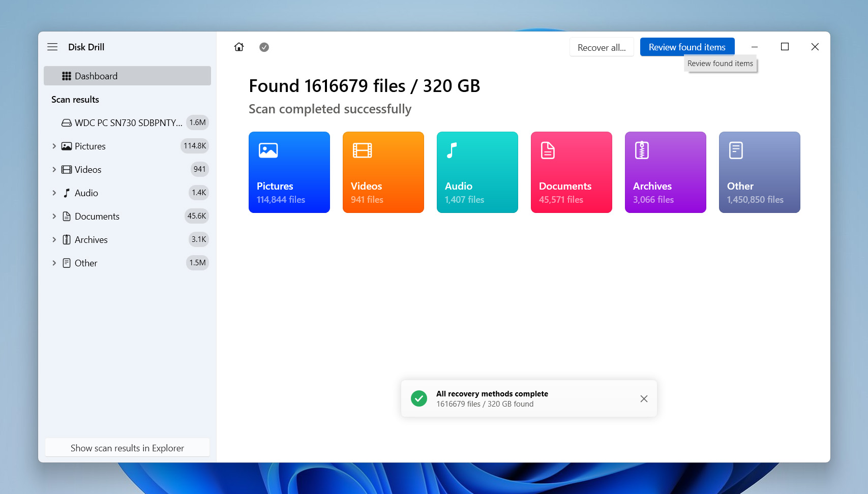The image size is (868, 494).
Task: Click the Other file icon in the sidebar
Action: coord(67,263)
